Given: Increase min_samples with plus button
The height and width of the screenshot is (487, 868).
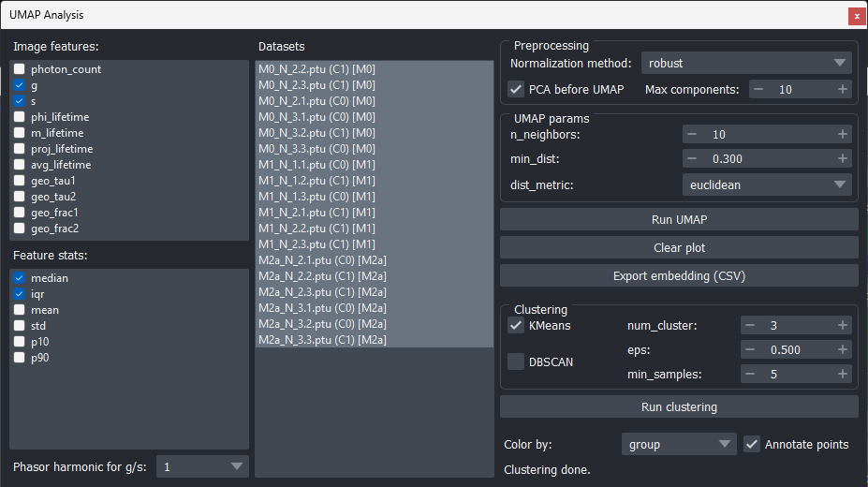Looking at the screenshot, I should coord(842,374).
